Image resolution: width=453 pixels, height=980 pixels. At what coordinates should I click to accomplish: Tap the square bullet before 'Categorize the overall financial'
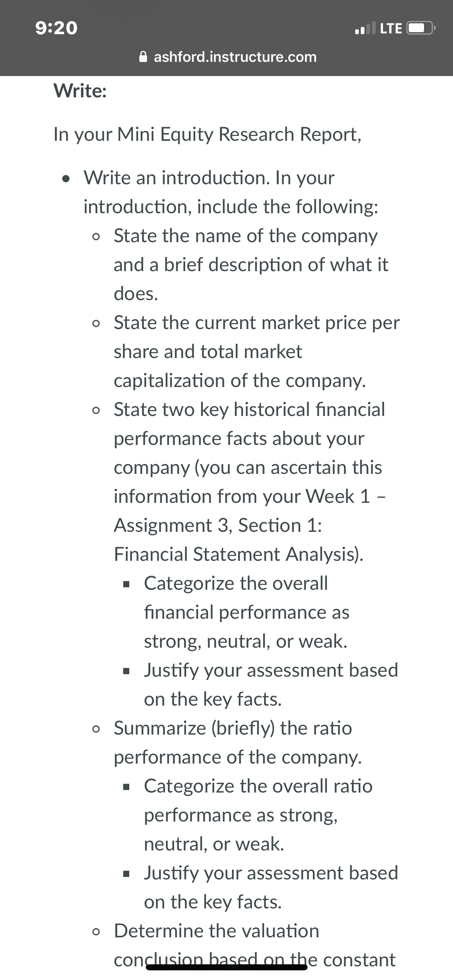pyautogui.click(x=127, y=584)
